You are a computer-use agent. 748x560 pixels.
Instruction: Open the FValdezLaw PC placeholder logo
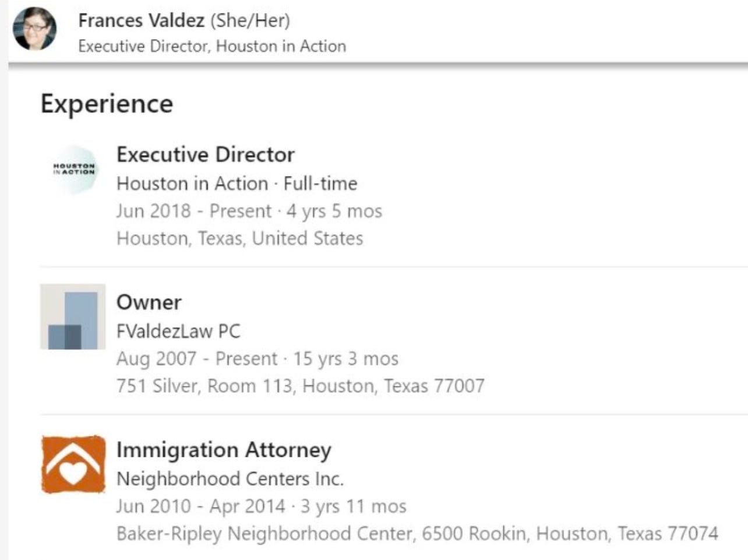pyautogui.click(x=73, y=316)
